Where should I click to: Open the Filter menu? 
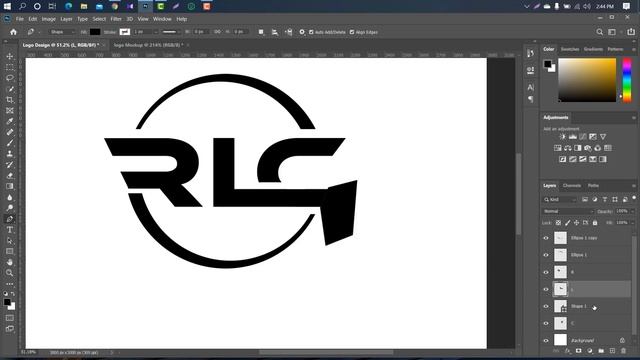pos(116,19)
